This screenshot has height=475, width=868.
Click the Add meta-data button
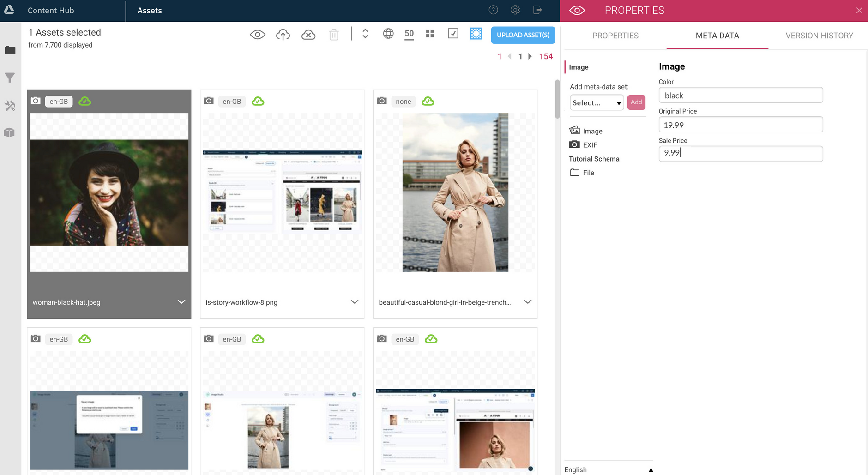point(636,102)
